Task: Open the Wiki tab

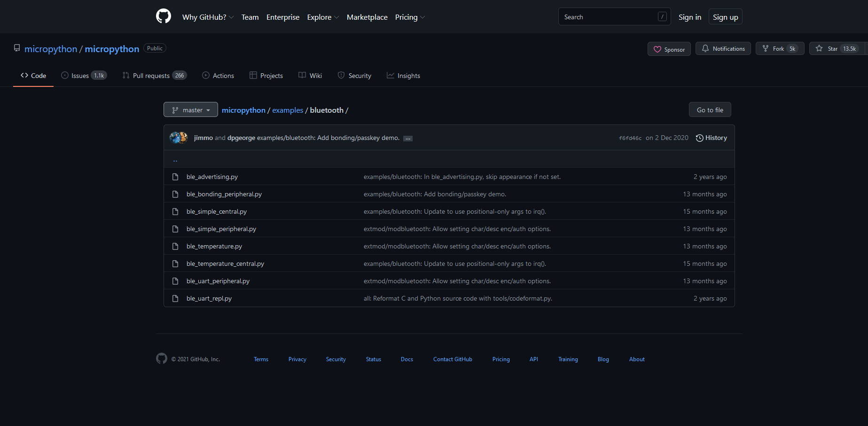Action: click(x=310, y=76)
